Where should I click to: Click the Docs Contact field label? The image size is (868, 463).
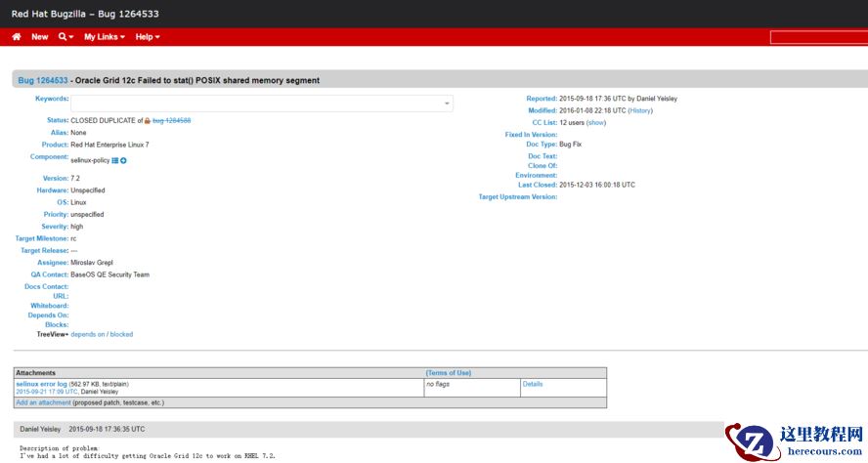click(x=47, y=286)
